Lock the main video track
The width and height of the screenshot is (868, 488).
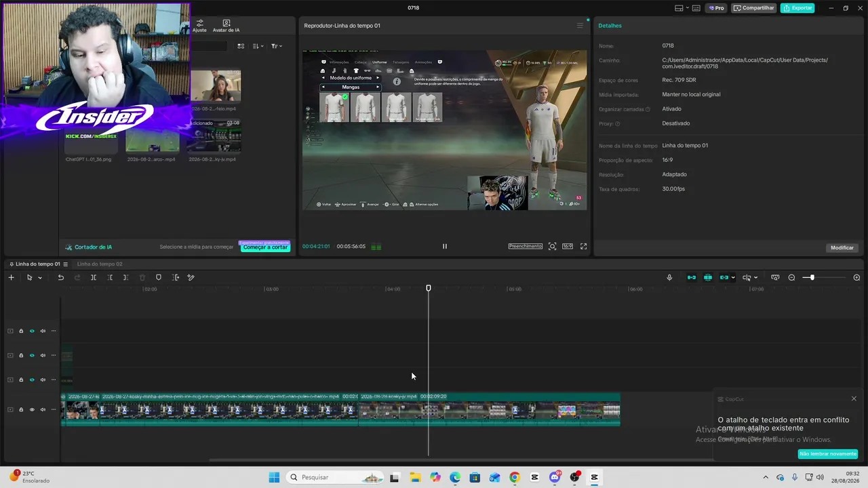[x=21, y=409]
